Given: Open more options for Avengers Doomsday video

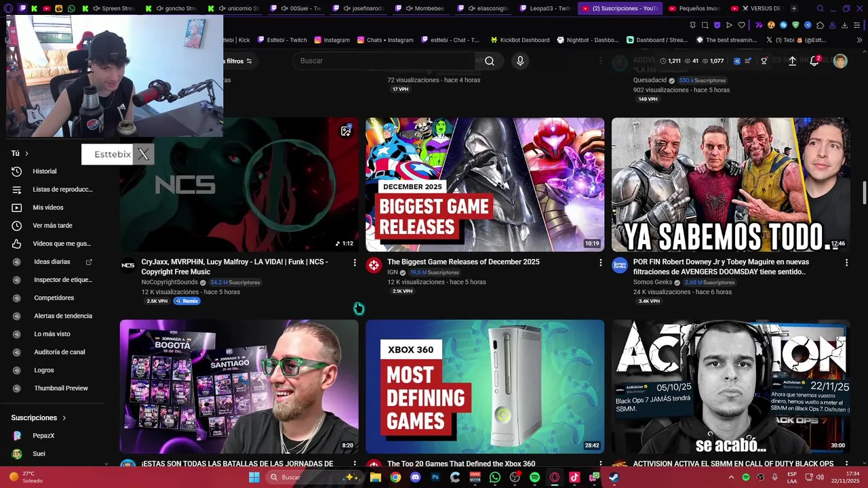Looking at the screenshot, I should (x=846, y=262).
